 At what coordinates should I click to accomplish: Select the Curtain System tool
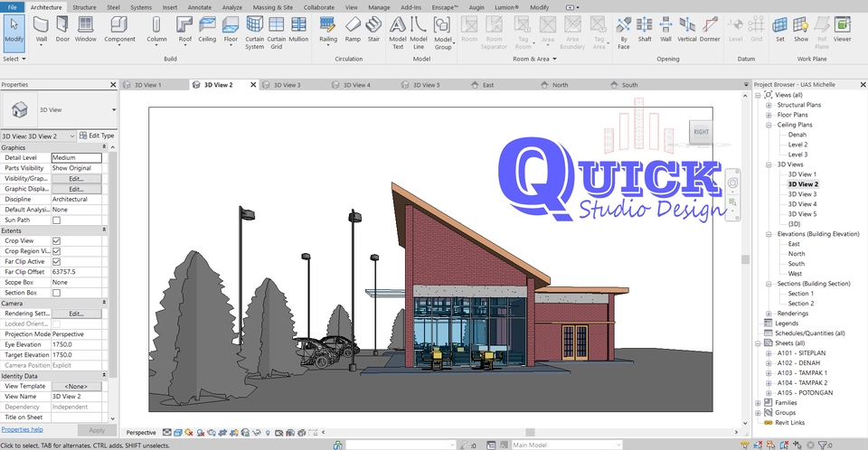255,33
